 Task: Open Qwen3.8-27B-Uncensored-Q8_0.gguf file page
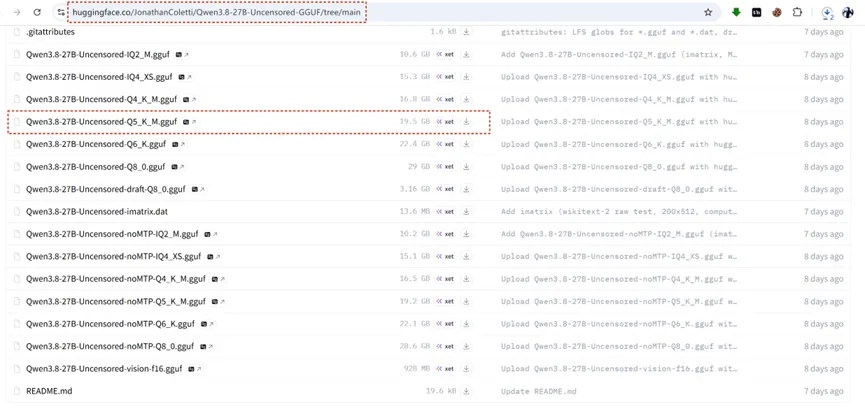click(96, 167)
